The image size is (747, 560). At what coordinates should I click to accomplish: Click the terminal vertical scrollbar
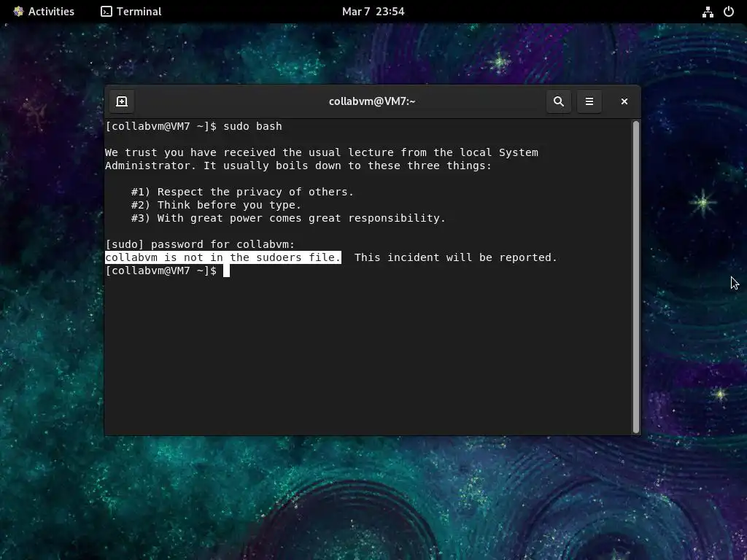point(635,276)
